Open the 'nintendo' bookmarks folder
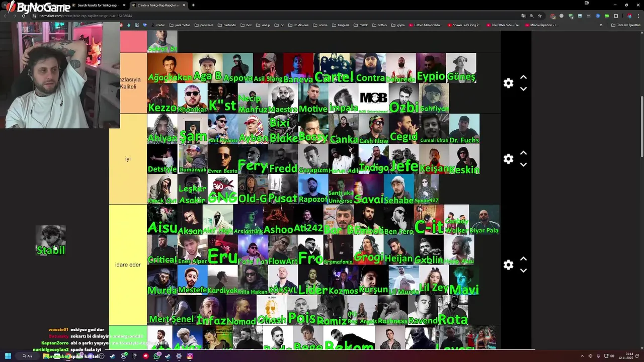 tap(227, 25)
